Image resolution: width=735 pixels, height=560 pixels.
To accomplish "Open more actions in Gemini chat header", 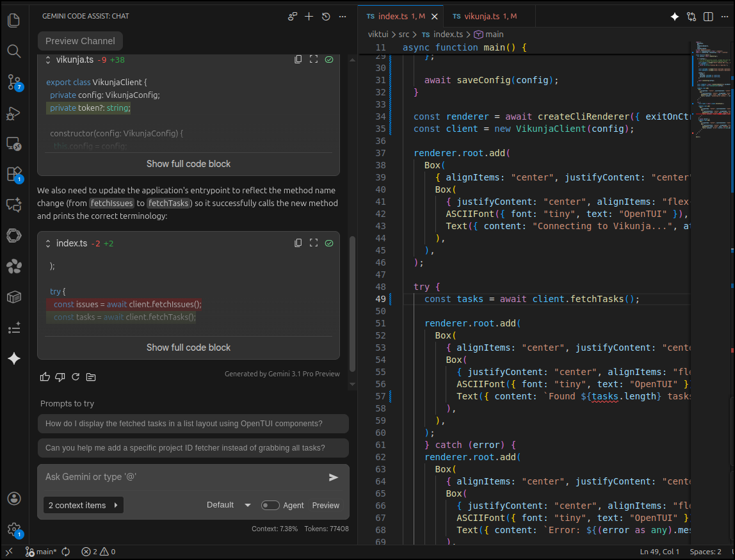I will pyautogui.click(x=343, y=17).
